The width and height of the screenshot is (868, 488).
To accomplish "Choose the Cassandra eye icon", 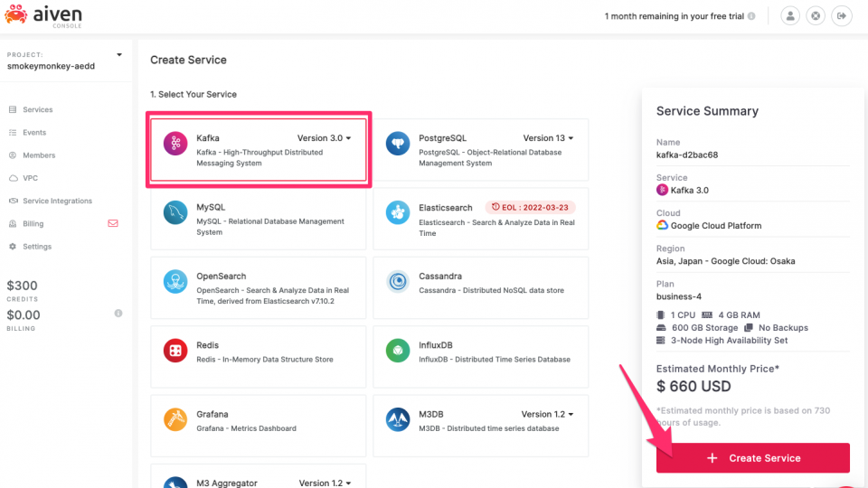I will coord(398,282).
